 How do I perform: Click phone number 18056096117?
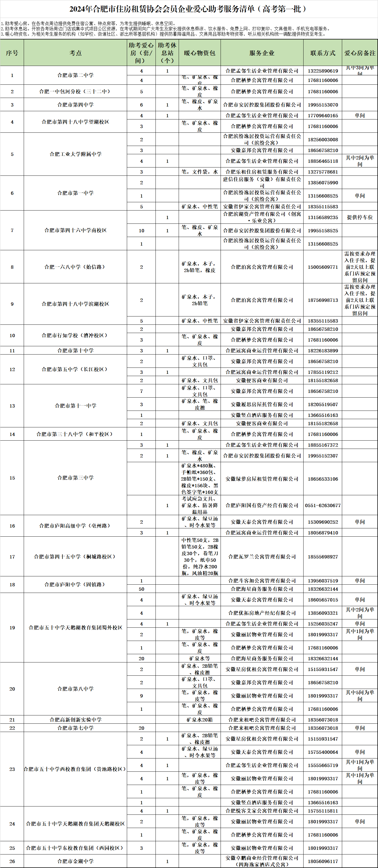coord(323,861)
